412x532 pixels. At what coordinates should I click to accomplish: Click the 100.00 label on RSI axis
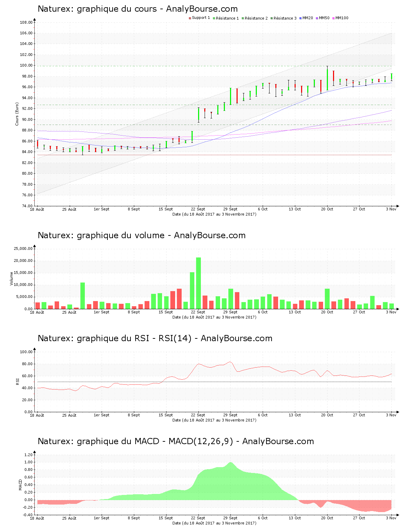pyautogui.click(x=26, y=352)
